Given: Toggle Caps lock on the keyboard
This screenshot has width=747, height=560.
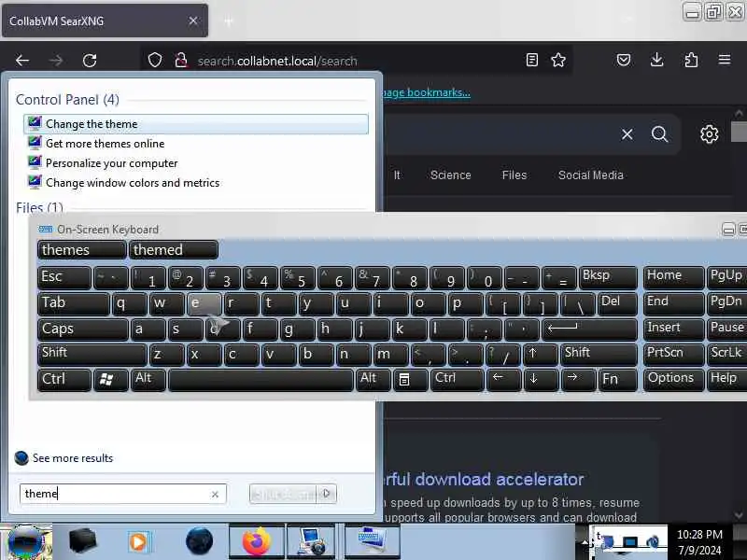Looking at the screenshot, I should (83, 329).
